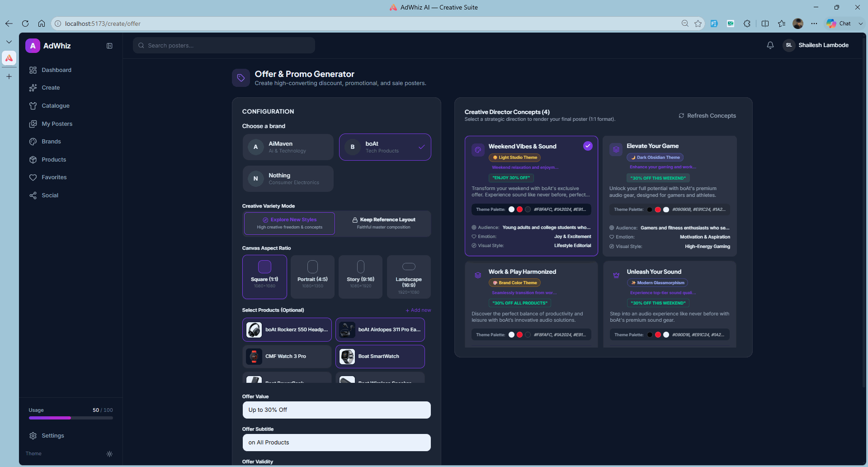
Task: Select the Weekend Vibes & Sound concept
Action: (x=531, y=196)
